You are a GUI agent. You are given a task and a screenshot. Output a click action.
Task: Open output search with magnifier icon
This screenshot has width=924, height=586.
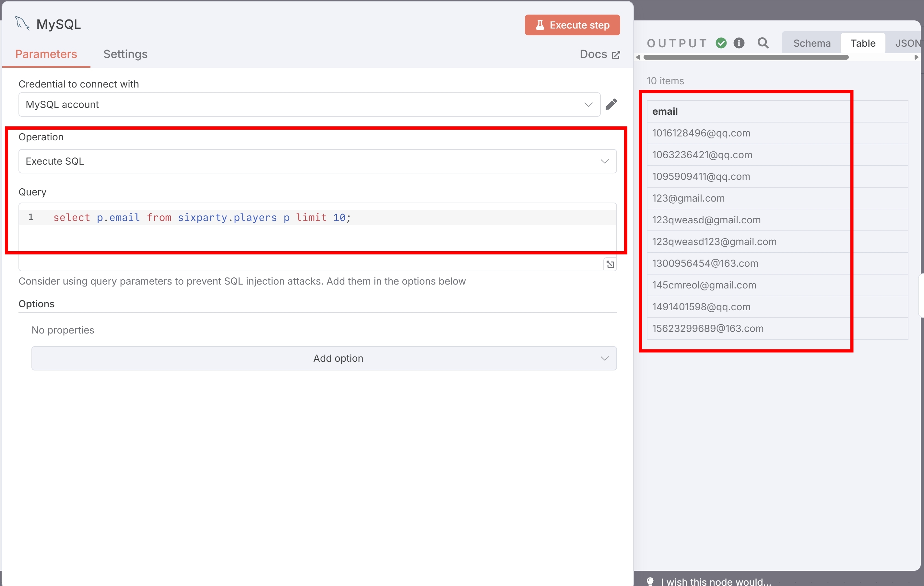[763, 43]
